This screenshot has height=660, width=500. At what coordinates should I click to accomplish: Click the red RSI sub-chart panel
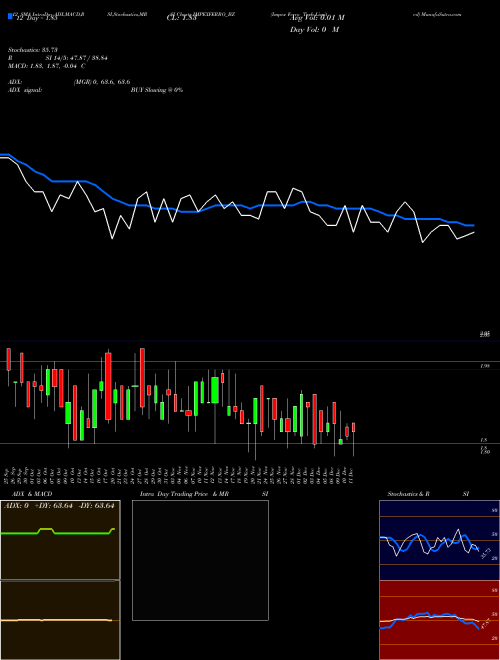click(x=439, y=620)
